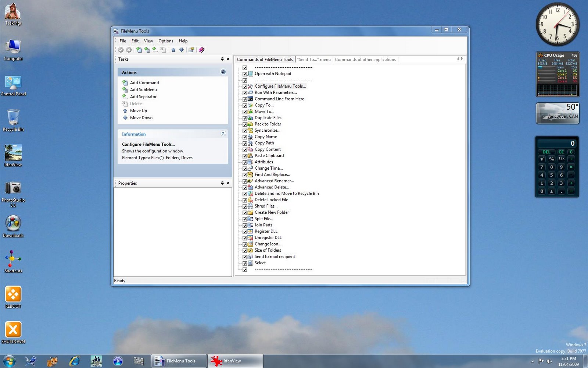Click the volume icon in system tray

[549, 361]
